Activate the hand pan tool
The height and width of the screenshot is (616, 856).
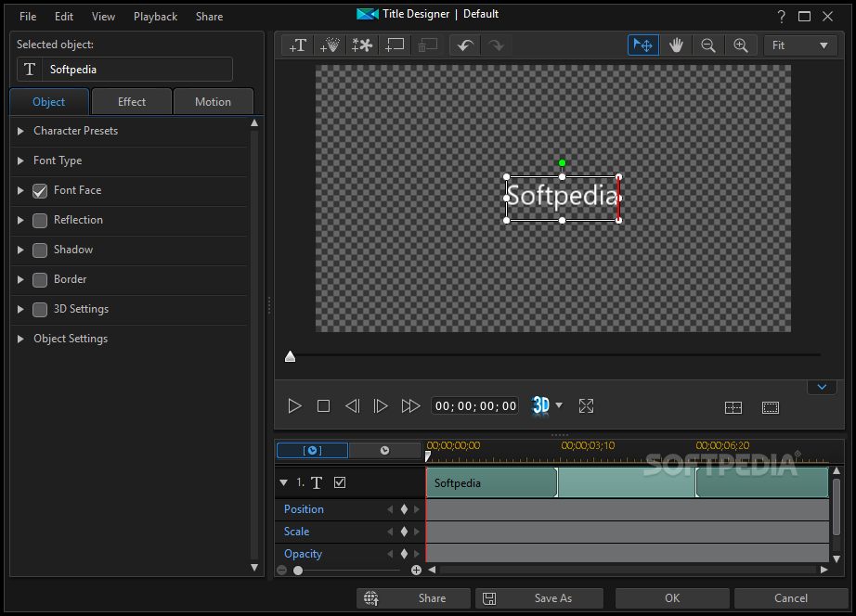pyautogui.click(x=677, y=45)
